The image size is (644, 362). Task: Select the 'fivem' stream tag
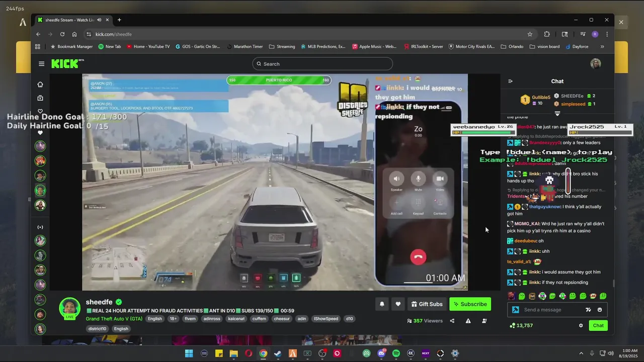[190, 319]
